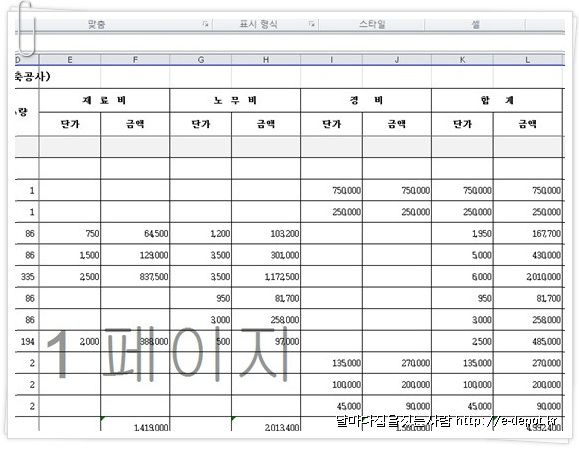This screenshot has height=449, width=579.
Task: Select column I header
Action: [332, 60]
